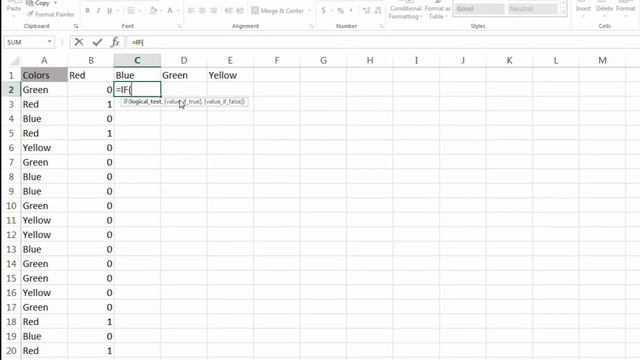Select row 10 header
640x360 pixels.
(x=11, y=206)
